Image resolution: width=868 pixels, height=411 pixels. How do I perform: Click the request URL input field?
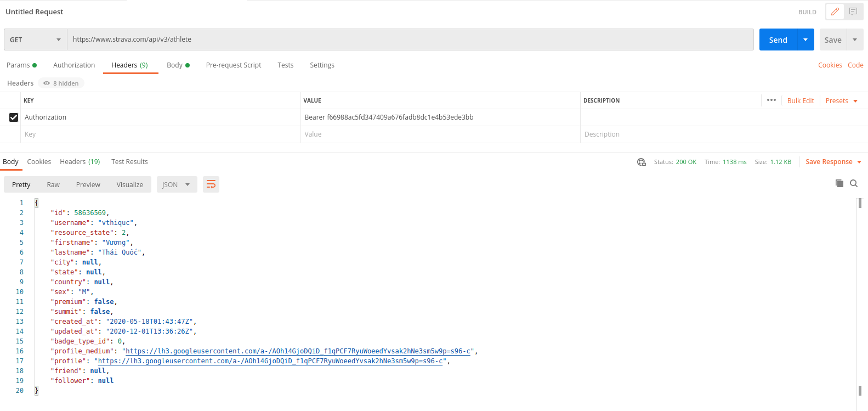coord(410,40)
